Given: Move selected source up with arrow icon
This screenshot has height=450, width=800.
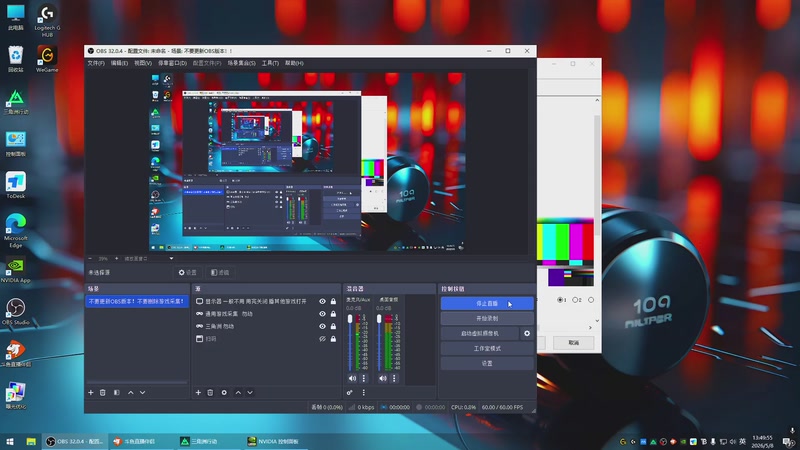Looking at the screenshot, I should 238,392.
